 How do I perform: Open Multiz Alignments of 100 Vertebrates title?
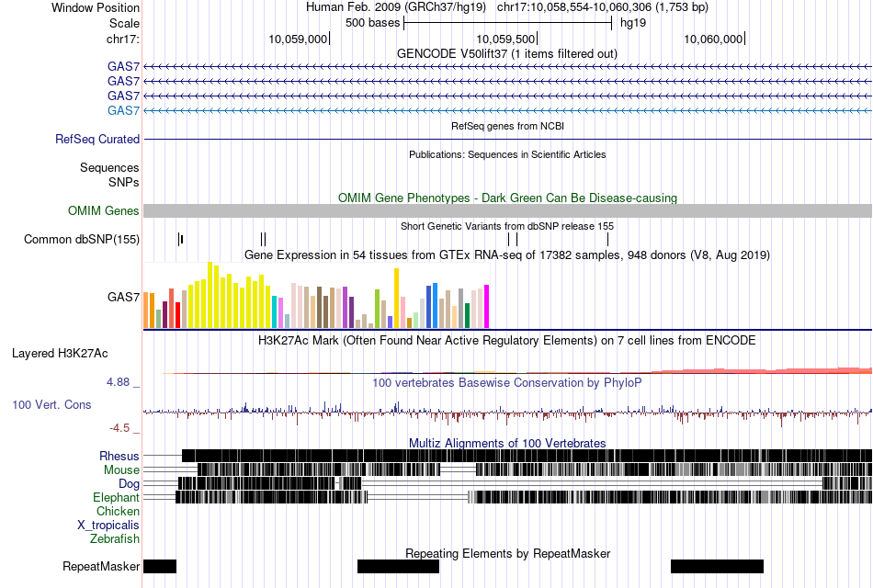pyautogui.click(x=507, y=443)
